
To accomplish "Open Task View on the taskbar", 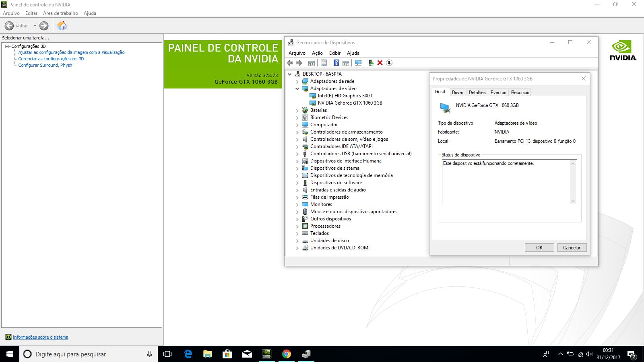I will (167, 354).
